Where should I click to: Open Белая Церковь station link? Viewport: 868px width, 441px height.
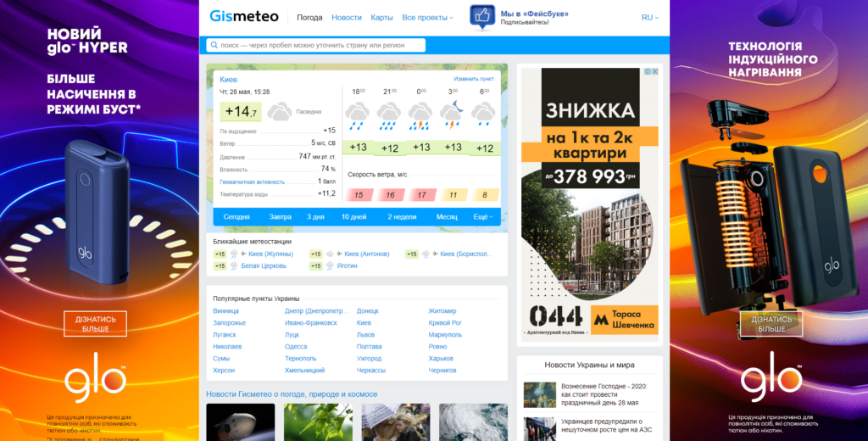point(264,266)
